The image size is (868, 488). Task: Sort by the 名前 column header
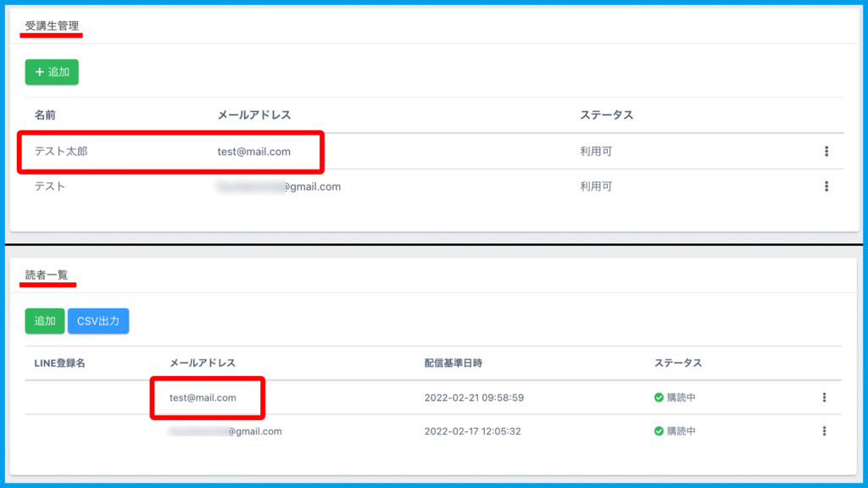click(x=45, y=115)
